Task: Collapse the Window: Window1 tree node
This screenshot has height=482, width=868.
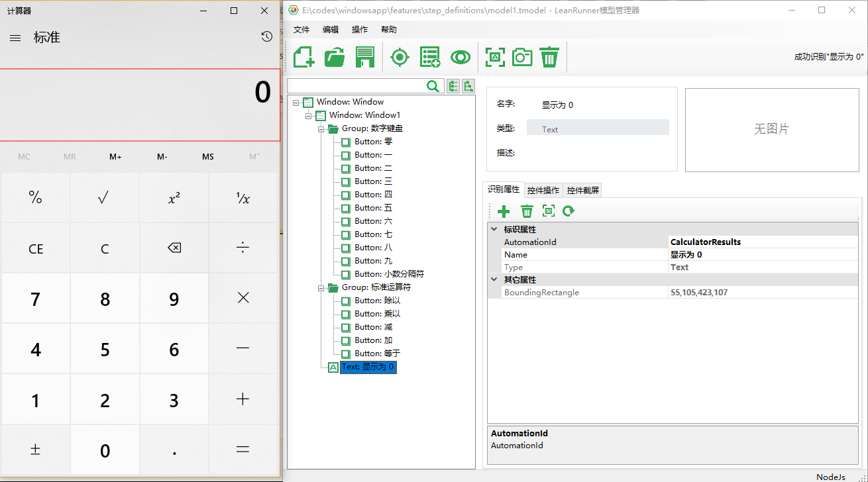Action: click(308, 115)
